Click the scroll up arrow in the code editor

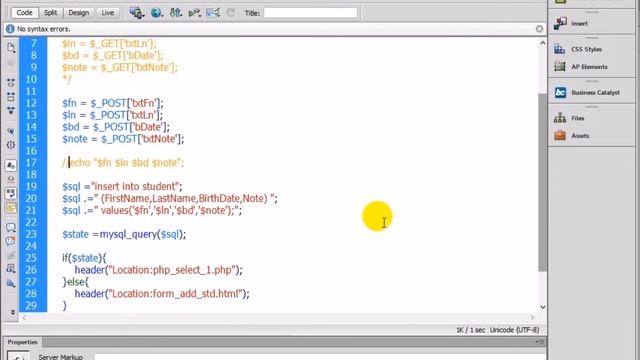542,43
